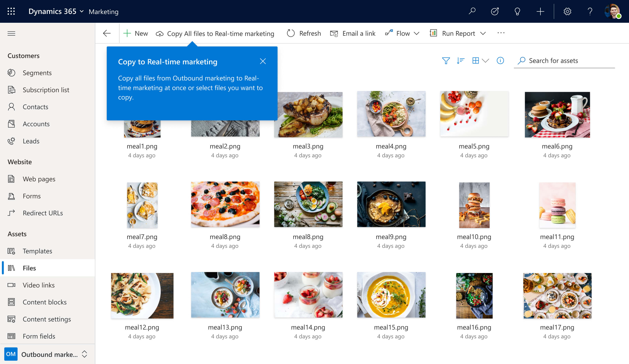Click the more options ellipsis menu
Image resolution: width=629 pixels, height=364 pixels.
501,33
